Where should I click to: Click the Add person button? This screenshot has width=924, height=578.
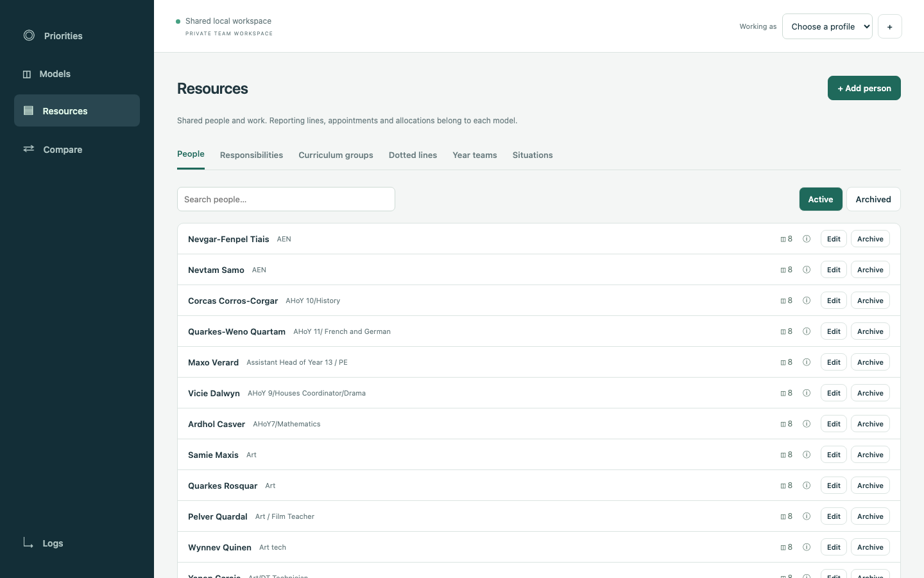[864, 88]
